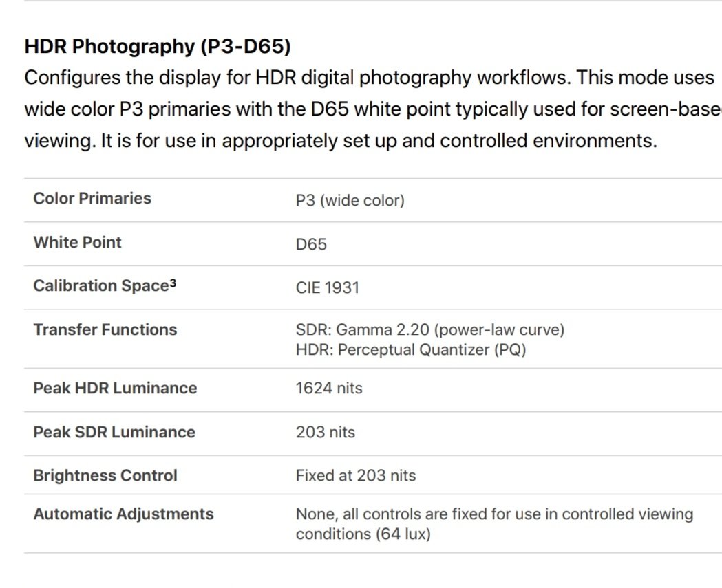Select the Calibration Space label text
722x588 pixels.
(101, 285)
